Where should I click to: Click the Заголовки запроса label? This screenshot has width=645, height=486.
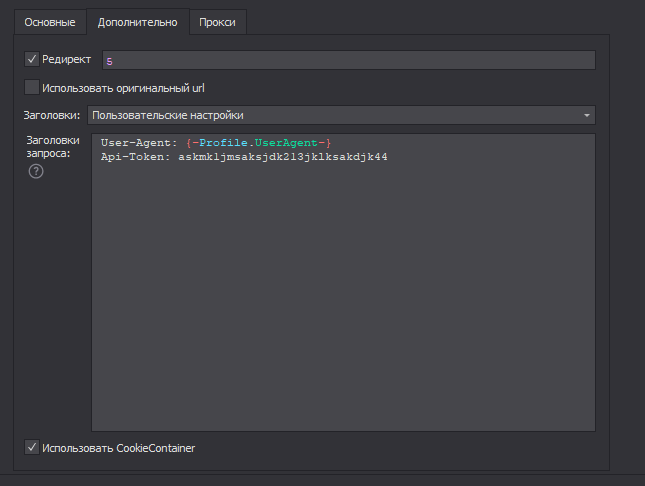point(52,147)
